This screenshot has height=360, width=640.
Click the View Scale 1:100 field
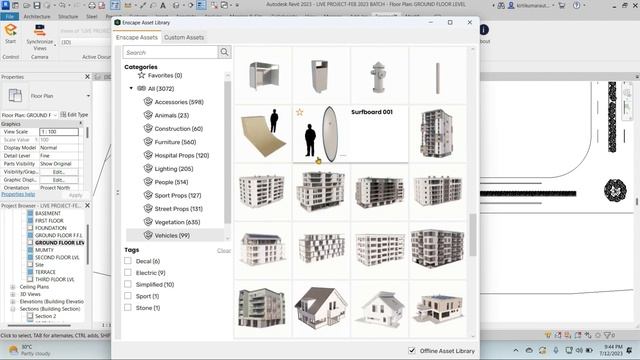pyautogui.click(x=59, y=132)
